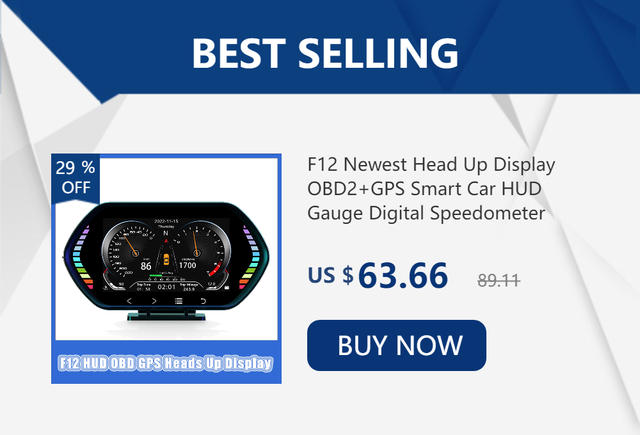This screenshot has width=640, height=435.
Task: Click the HUD device stand base
Action: point(166,314)
